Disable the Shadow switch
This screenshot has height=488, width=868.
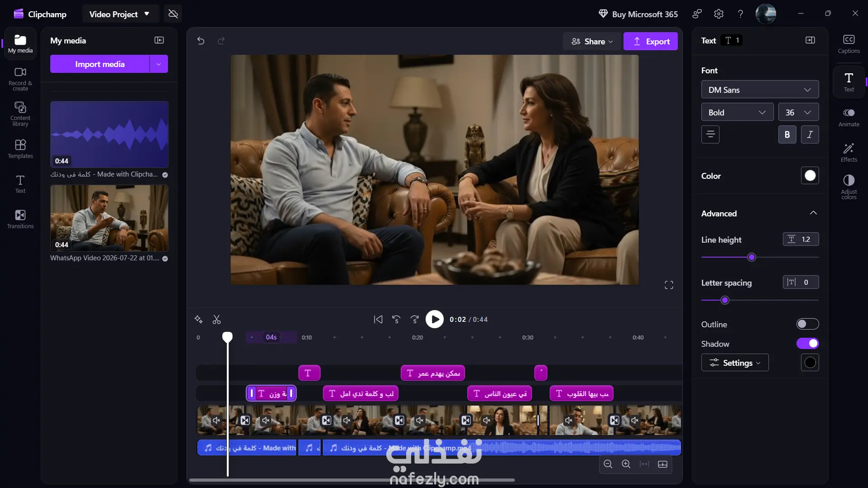point(807,344)
